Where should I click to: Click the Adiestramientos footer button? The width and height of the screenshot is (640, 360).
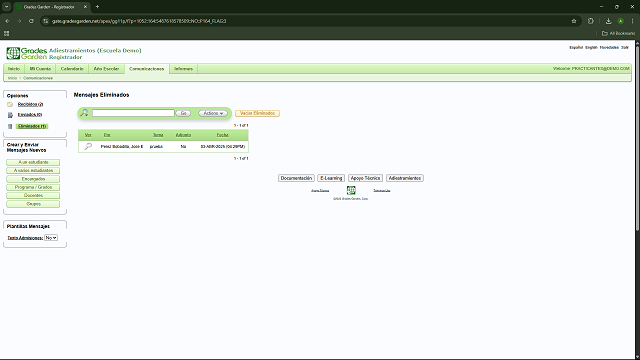coord(405,178)
